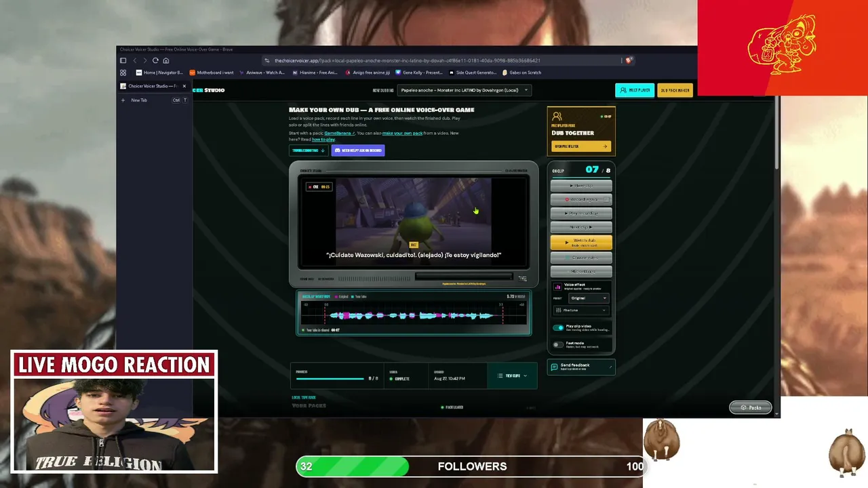Expand the Troubleshooting button
This screenshot has height=488, width=868.
point(309,150)
